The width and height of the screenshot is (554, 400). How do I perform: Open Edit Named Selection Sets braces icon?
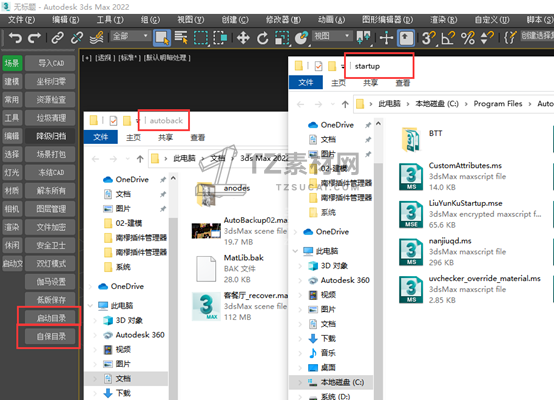[510, 37]
